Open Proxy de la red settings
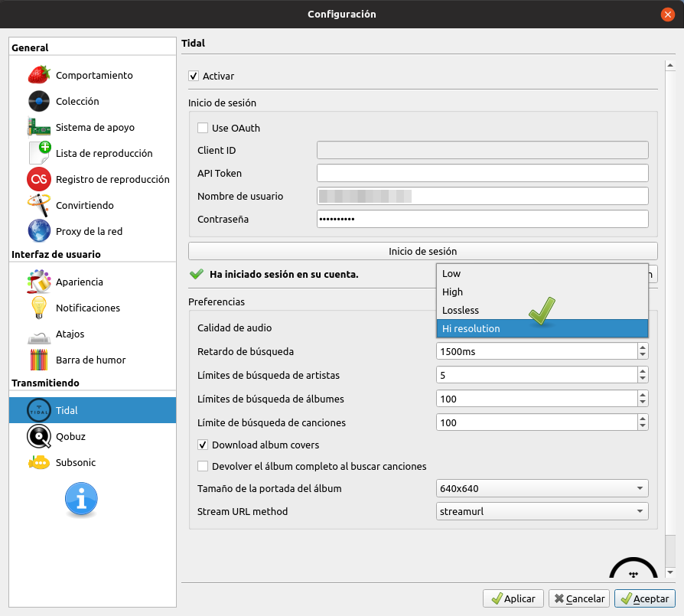684x616 pixels. (93, 231)
